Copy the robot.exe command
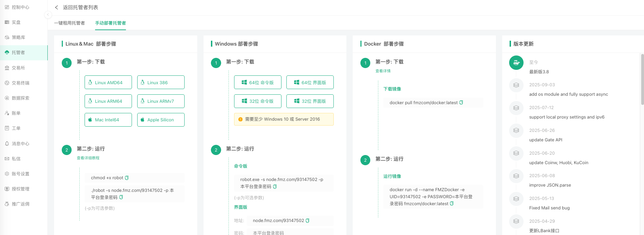Screen dimensions: 644x235 tap(275, 187)
